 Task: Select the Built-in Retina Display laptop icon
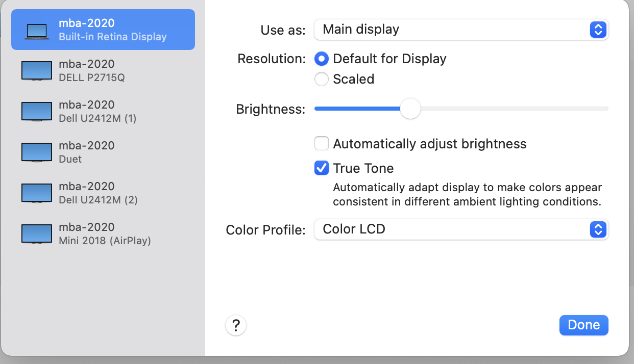[37, 31]
